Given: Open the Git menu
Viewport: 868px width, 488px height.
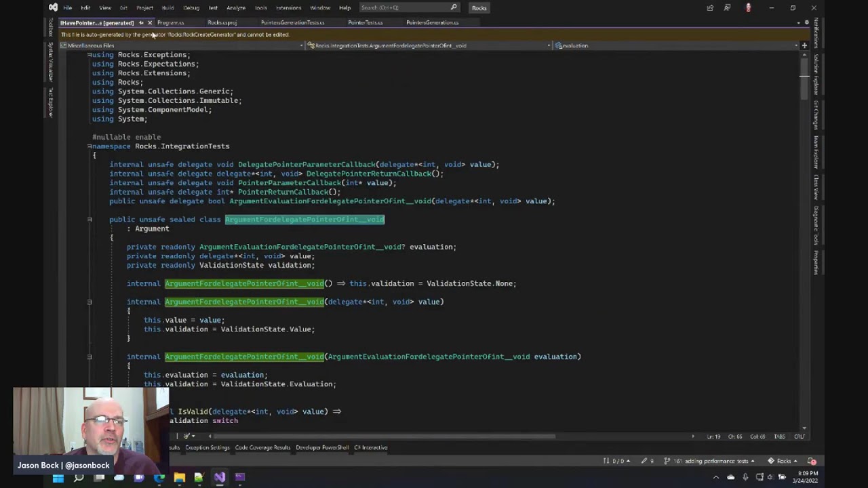Looking at the screenshot, I should point(123,8).
